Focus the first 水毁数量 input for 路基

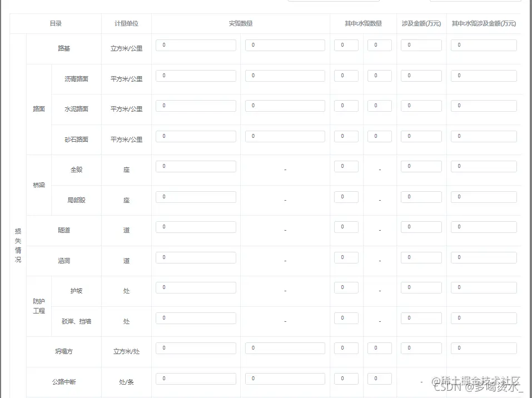(x=346, y=45)
